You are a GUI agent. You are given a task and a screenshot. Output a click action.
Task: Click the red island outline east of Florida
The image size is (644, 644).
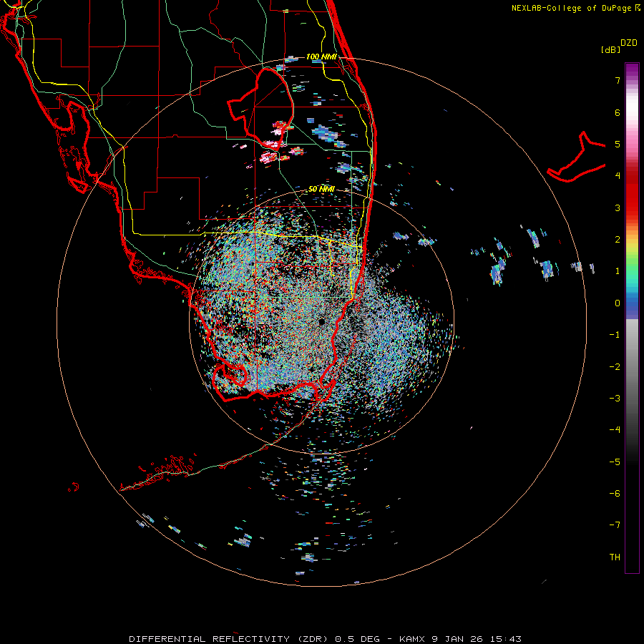click(x=576, y=157)
